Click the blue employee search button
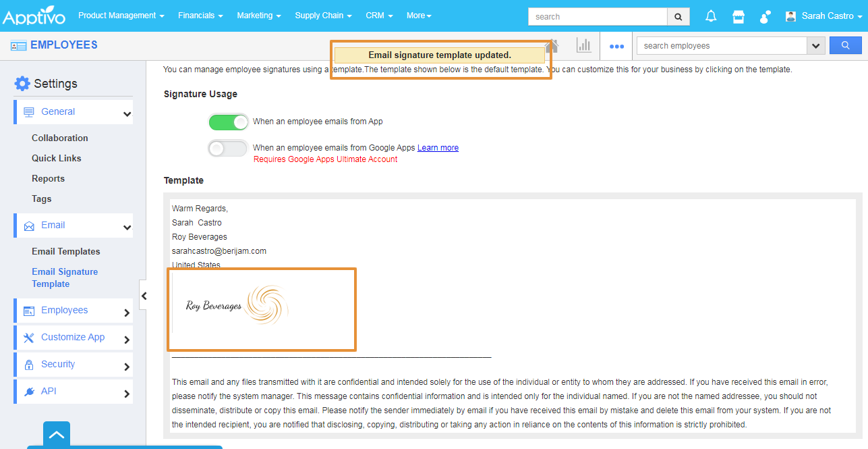Viewport: 868px width, 449px height. [846, 45]
